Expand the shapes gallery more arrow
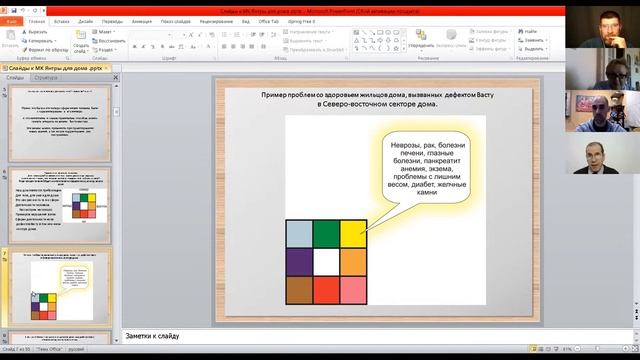Image resolution: width=640 pixels, height=360 pixels. point(404,49)
